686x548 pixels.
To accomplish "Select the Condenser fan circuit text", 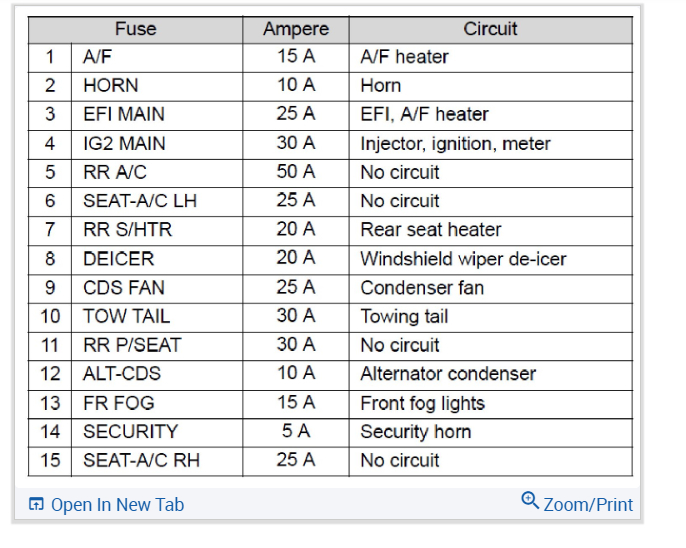I will 422,288.
